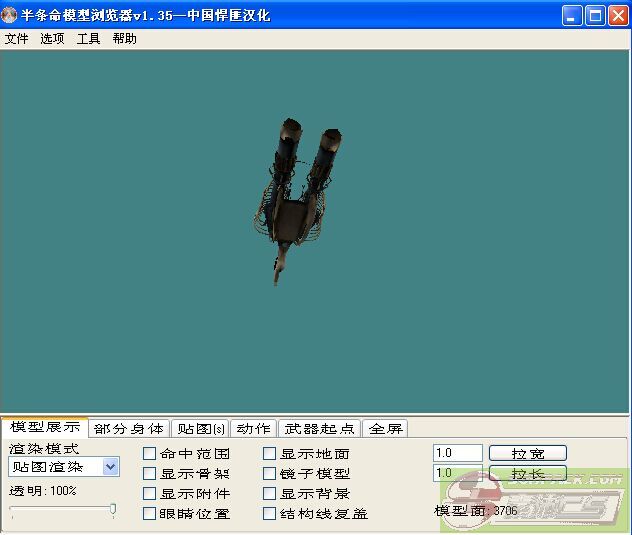
Task: Open the 选项 menu
Action: 52,39
